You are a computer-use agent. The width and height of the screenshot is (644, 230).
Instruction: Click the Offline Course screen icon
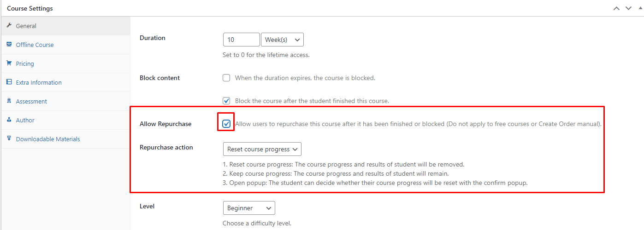click(x=9, y=45)
